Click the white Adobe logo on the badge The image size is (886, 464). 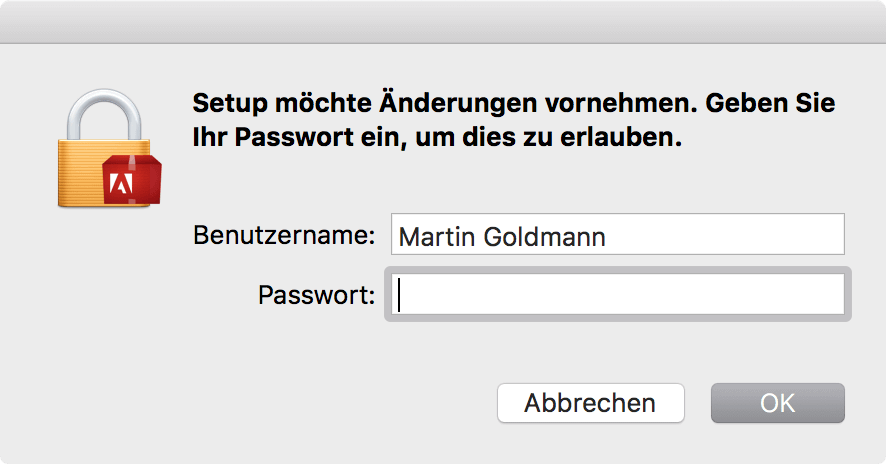point(125,184)
